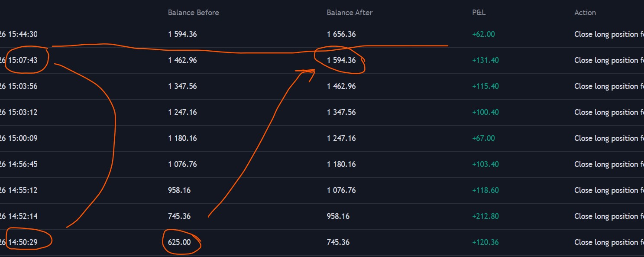The image size is (644, 257).
Task: Click the +115.40 P&L value
Action: tap(485, 86)
